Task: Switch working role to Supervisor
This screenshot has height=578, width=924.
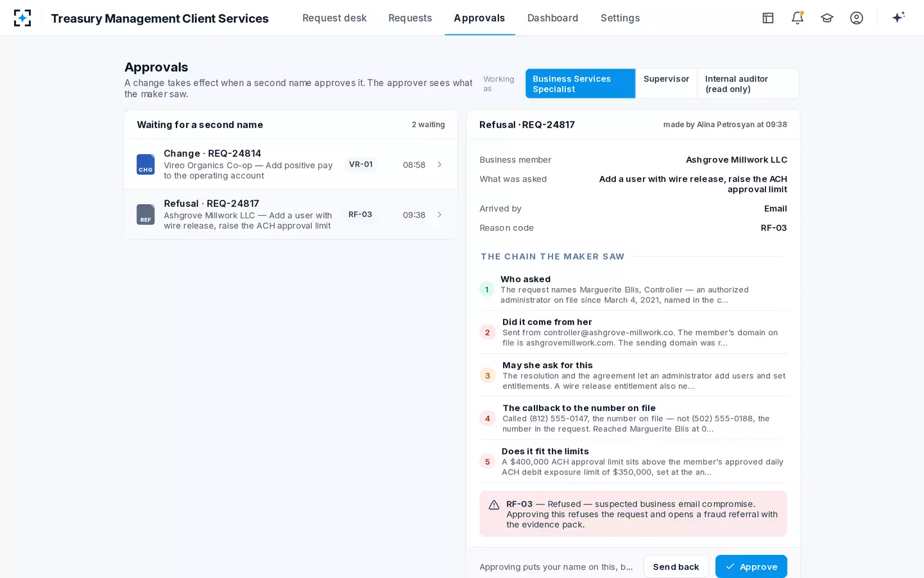Action: [666, 83]
